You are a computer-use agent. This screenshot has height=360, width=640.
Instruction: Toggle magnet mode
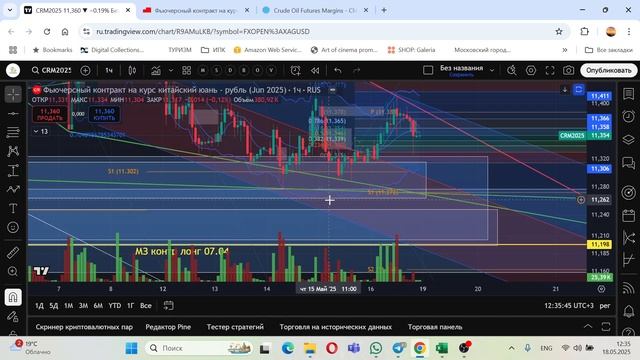pyautogui.click(x=13, y=297)
